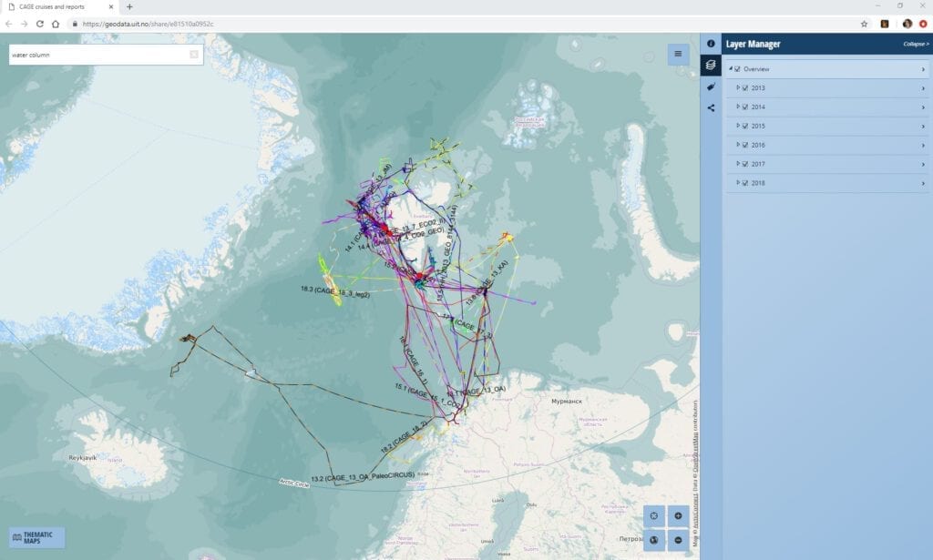This screenshot has width=933, height=560.
Task: Click the Layer Manager panel title
Action: (x=753, y=44)
